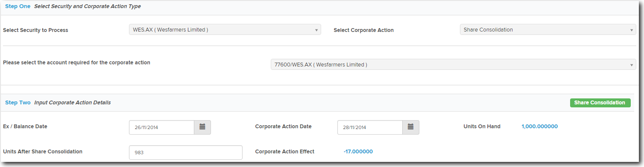
Task: Click the Units On Hand value 1,000.000000
Action: [x=539, y=127]
